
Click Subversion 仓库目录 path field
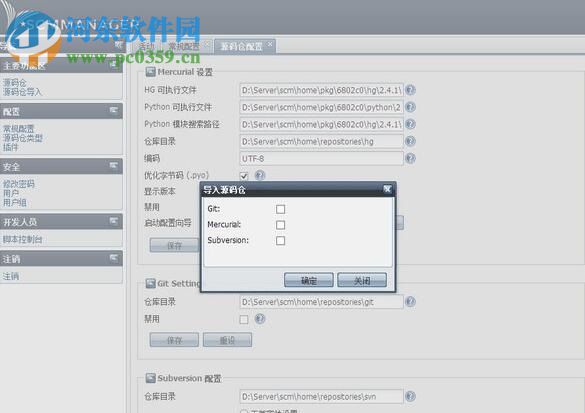(321, 397)
